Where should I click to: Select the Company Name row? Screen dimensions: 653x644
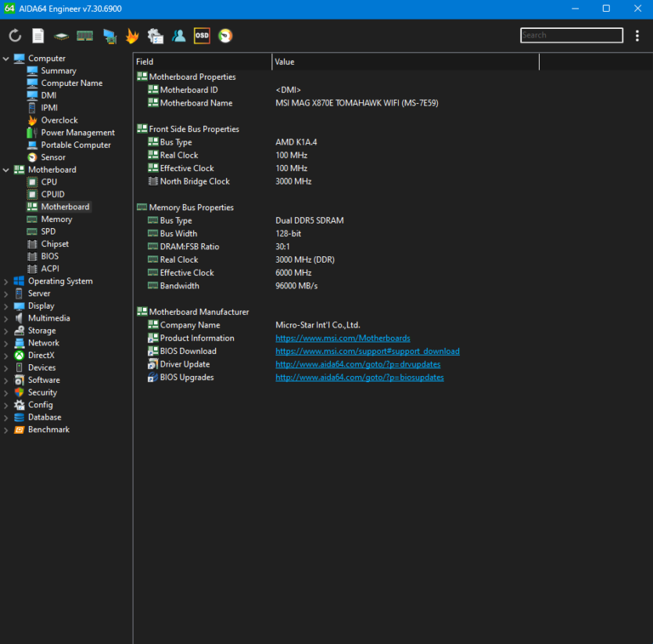click(336, 324)
